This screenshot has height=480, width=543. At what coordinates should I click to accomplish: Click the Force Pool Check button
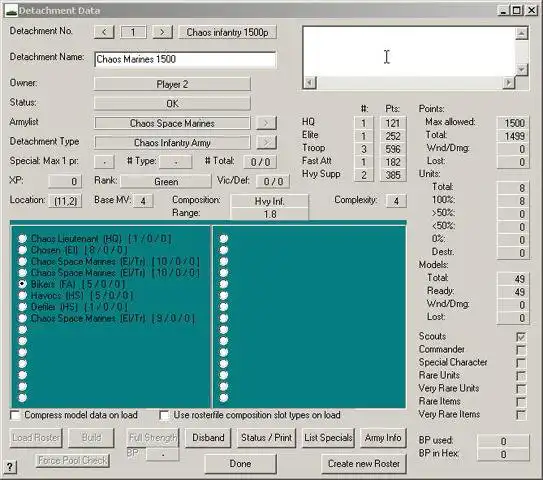[x=73, y=460]
